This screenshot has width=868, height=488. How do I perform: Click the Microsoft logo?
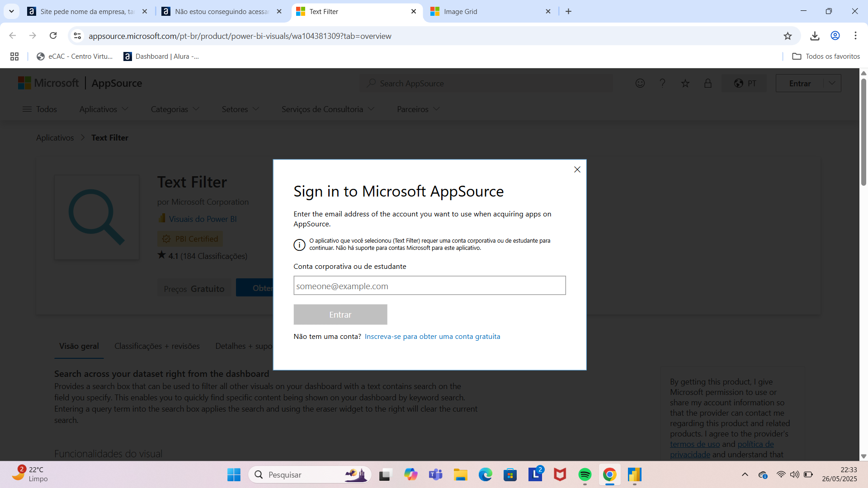[x=48, y=83]
